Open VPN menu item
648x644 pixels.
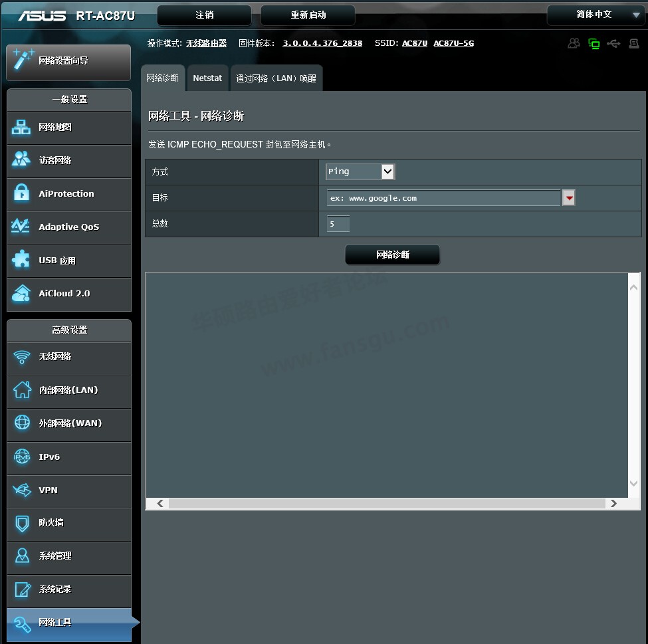(x=69, y=492)
